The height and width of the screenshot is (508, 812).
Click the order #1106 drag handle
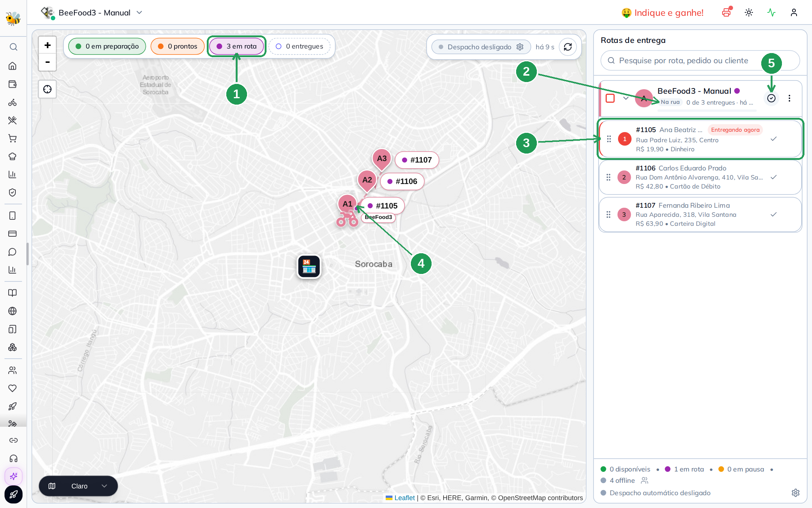pyautogui.click(x=609, y=177)
